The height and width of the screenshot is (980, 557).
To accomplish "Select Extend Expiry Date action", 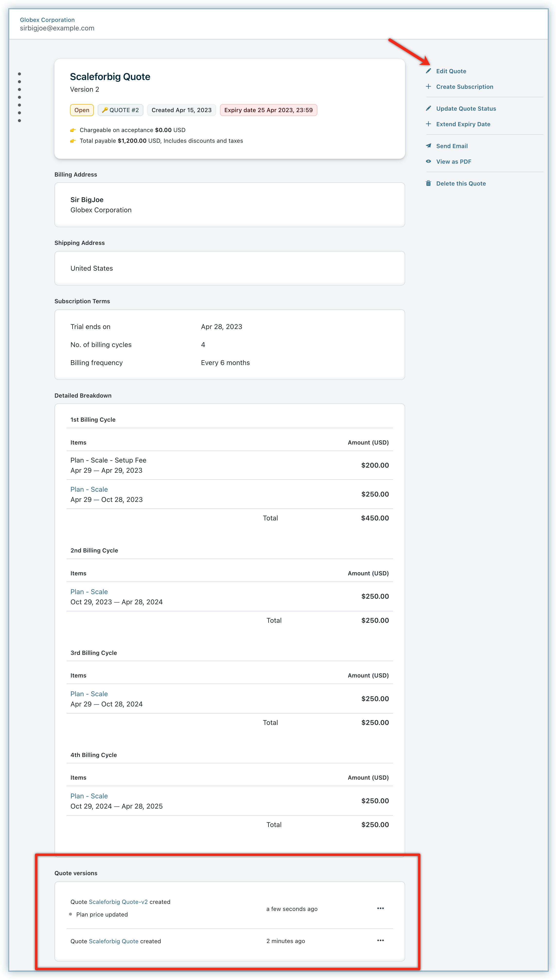I will tap(463, 124).
